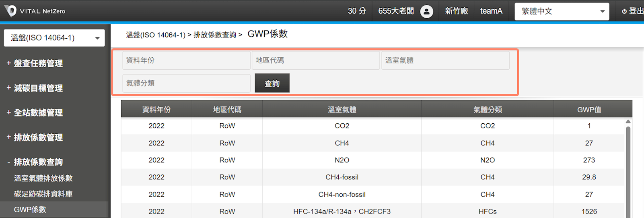Expand the 排放係數管理 menu
Viewport: 644px width, 218px height.
click(38, 137)
